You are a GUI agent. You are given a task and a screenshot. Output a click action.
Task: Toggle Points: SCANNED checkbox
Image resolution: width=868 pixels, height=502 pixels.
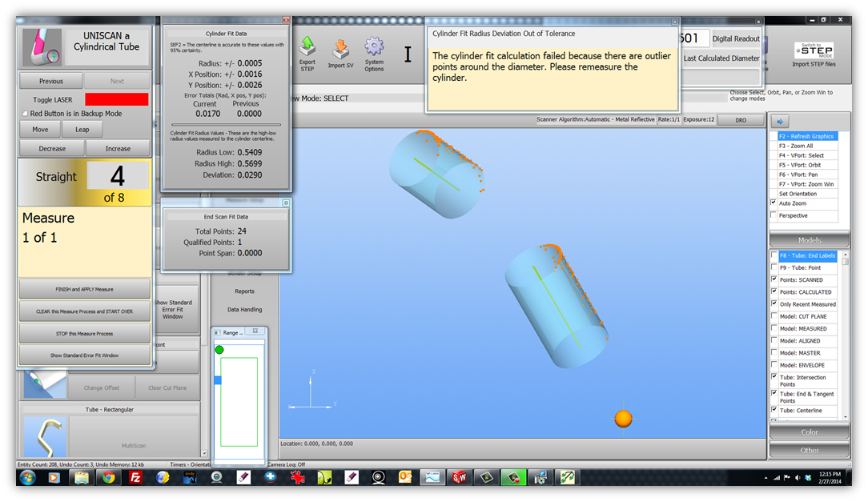pos(774,279)
